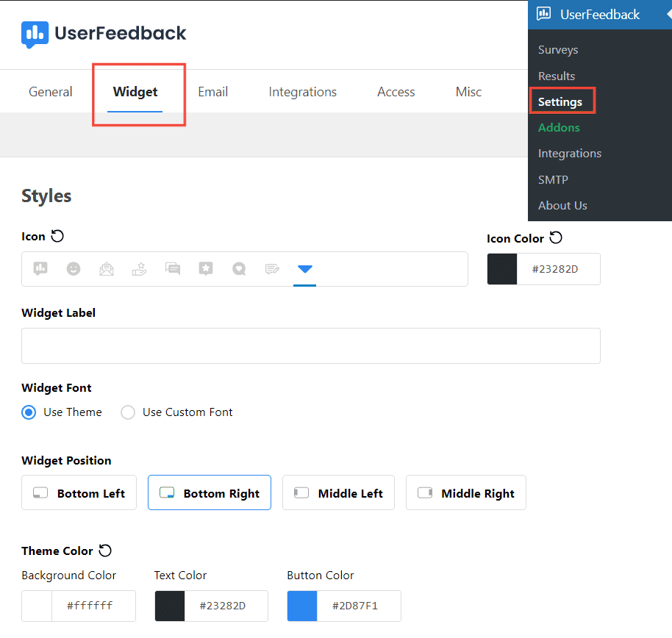Click the Widget Font label
672x638 pixels.
pyautogui.click(x=57, y=388)
